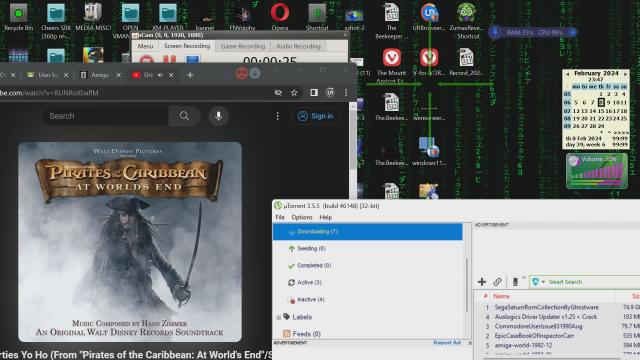Open the browser side panel icon
The width and height of the screenshot is (640, 360).
point(314,93)
